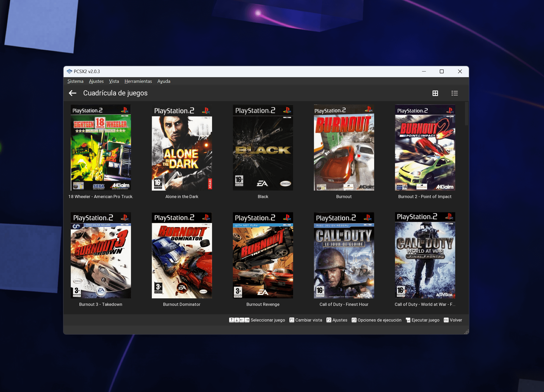Click the F3 Opciones de ejecución icon
The height and width of the screenshot is (392, 544).
pos(354,320)
